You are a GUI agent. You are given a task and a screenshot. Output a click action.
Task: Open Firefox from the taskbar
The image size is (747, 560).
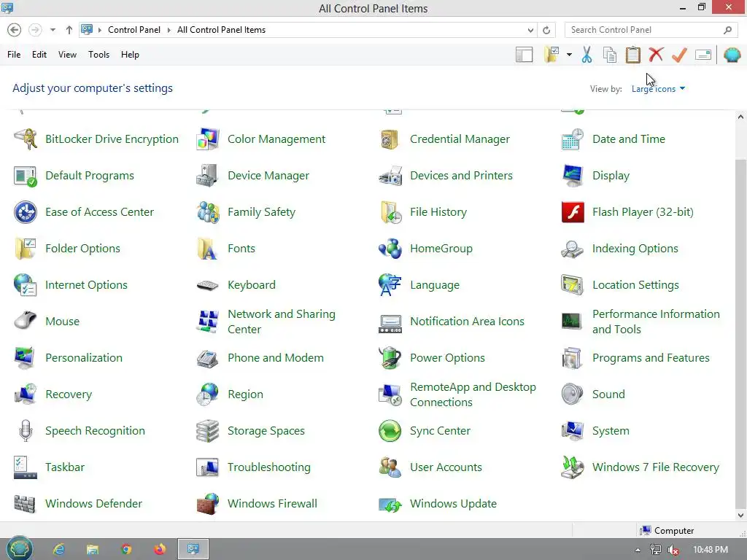click(160, 550)
